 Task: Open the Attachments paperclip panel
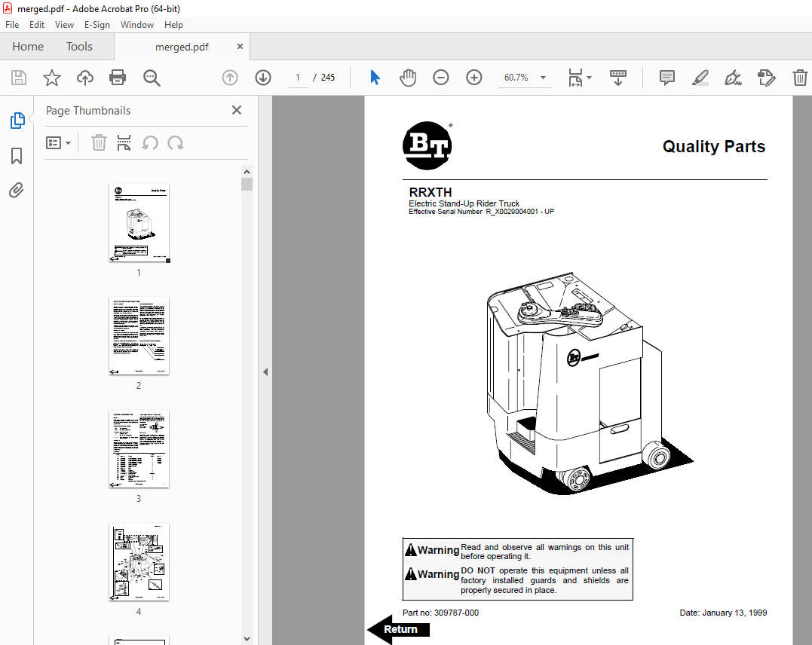coord(17,191)
